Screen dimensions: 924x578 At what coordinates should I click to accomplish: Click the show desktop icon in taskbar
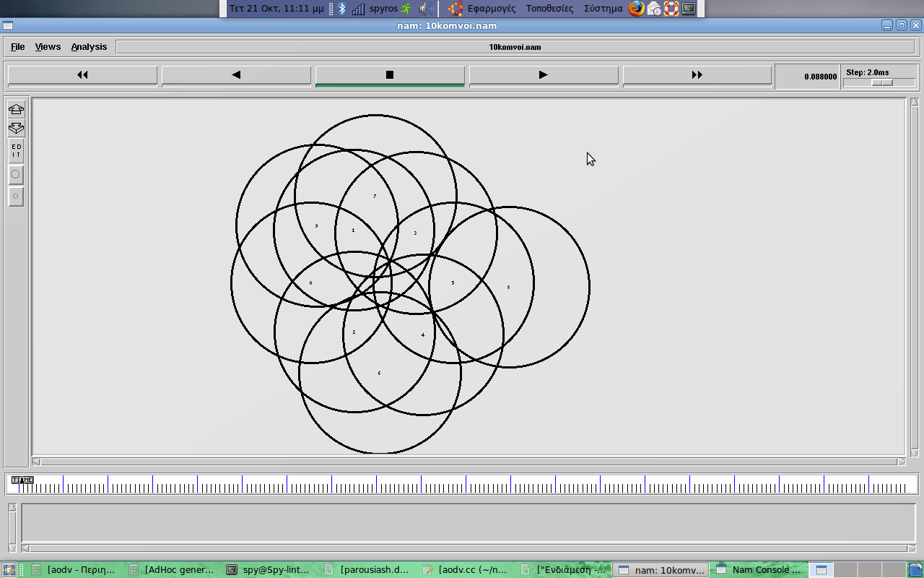(9, 569)
